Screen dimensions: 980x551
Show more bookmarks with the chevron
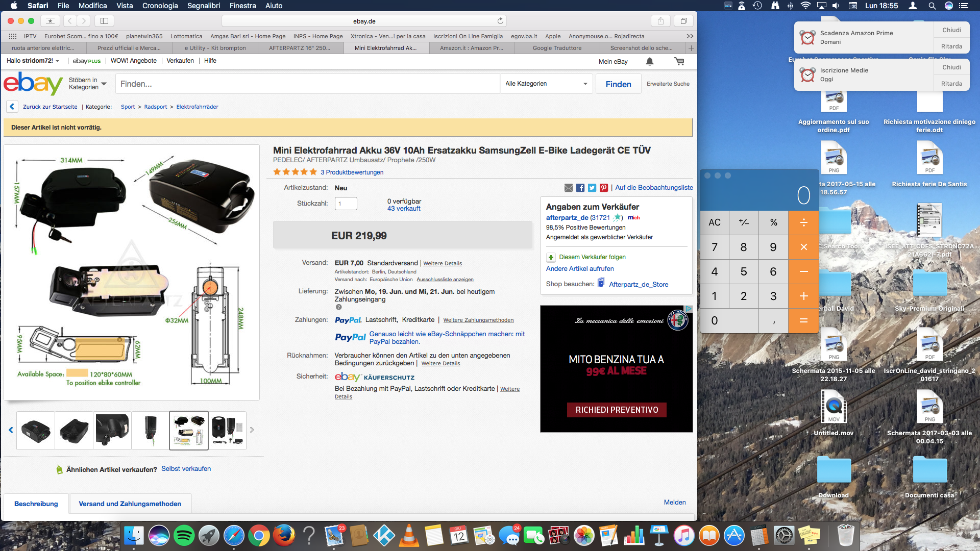[x=690, y=36]
